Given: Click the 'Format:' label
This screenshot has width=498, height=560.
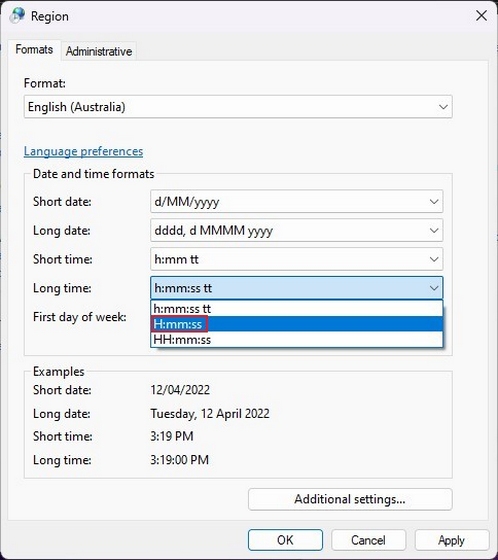Looking at the screenshot, I should 45,83.
